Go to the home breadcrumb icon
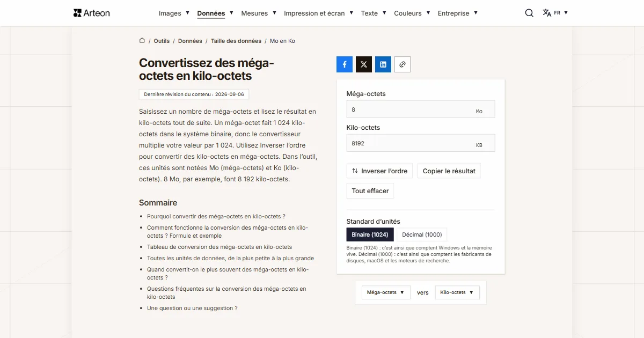 click(x=142, y=40)
